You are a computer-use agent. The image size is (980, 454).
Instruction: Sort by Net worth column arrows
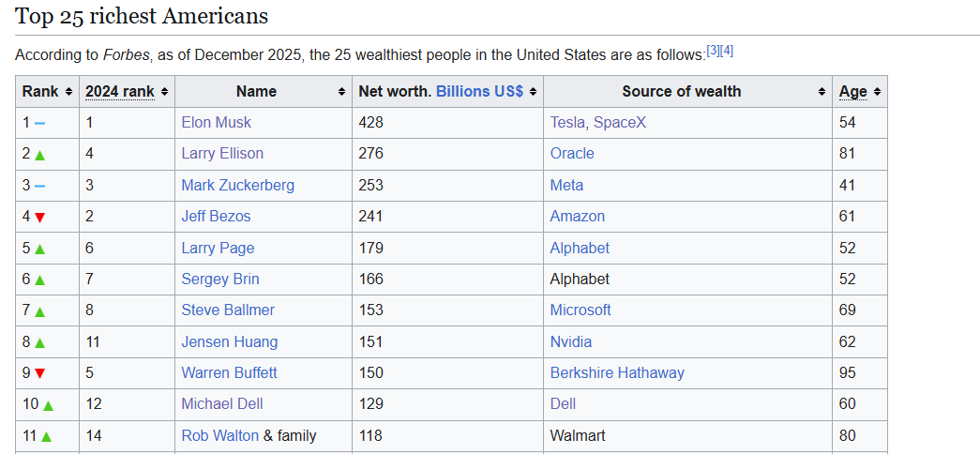pyautogui.click(x=533, y=92)
